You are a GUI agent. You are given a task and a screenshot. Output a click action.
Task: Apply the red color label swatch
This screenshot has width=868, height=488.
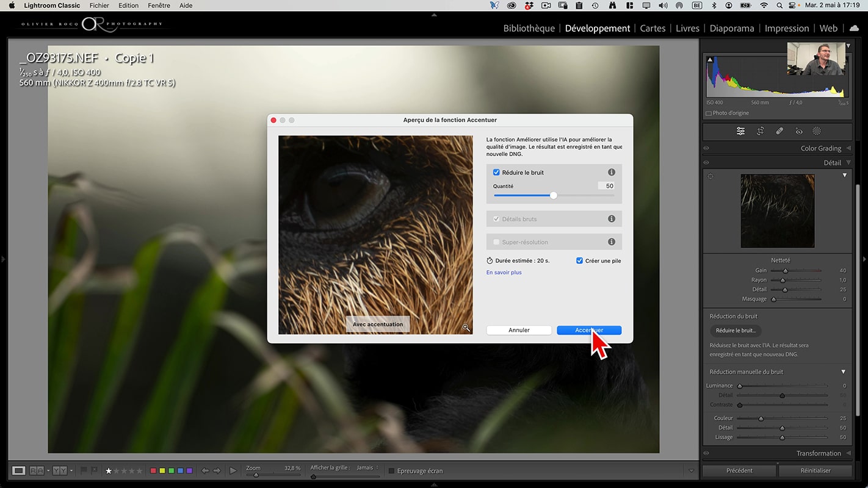point(153,471)
